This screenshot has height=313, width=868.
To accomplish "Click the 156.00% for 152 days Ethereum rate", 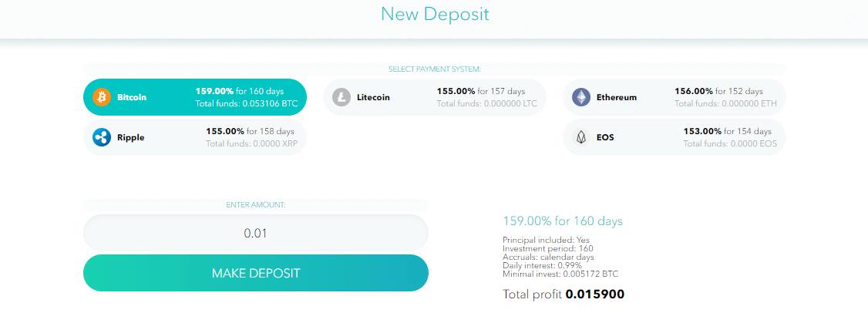I will tap(718, 91).
